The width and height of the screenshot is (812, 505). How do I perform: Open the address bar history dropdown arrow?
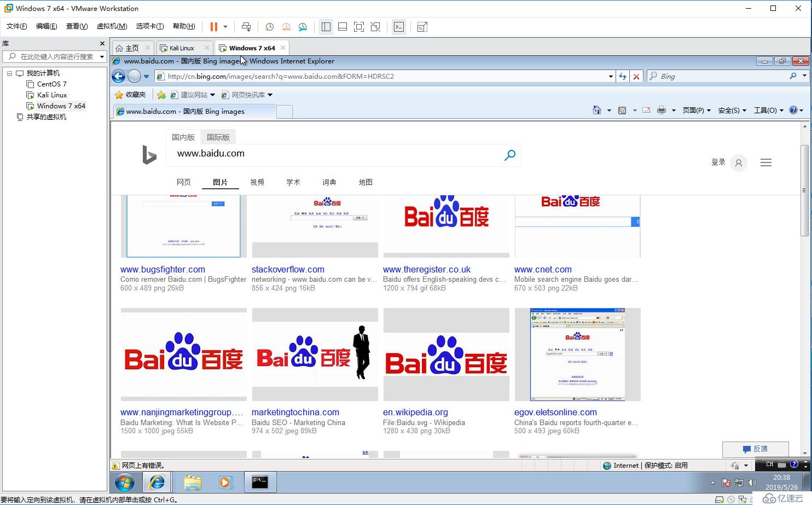611,77
